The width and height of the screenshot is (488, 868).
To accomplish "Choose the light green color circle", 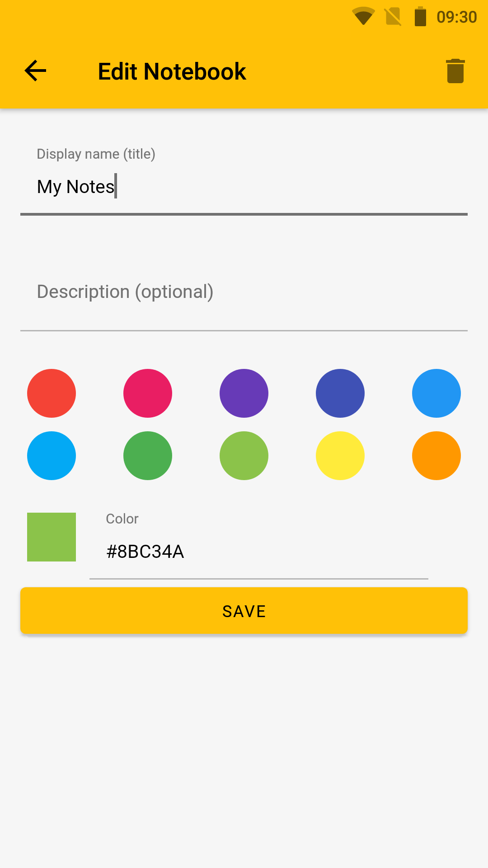I will (x=244, y=456).
